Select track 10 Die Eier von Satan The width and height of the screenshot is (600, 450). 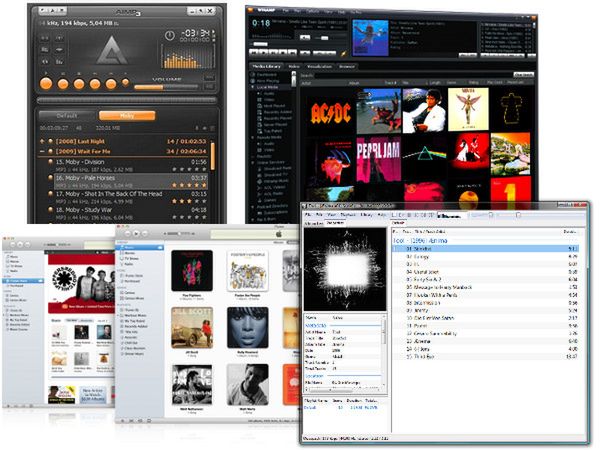pyautogui.click(x=486, y=318)
